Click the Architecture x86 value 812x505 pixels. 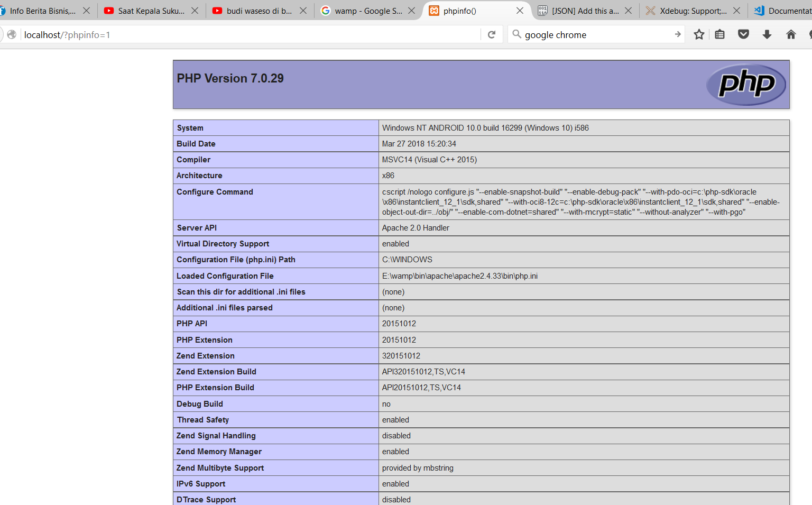(x=388, y=176)
